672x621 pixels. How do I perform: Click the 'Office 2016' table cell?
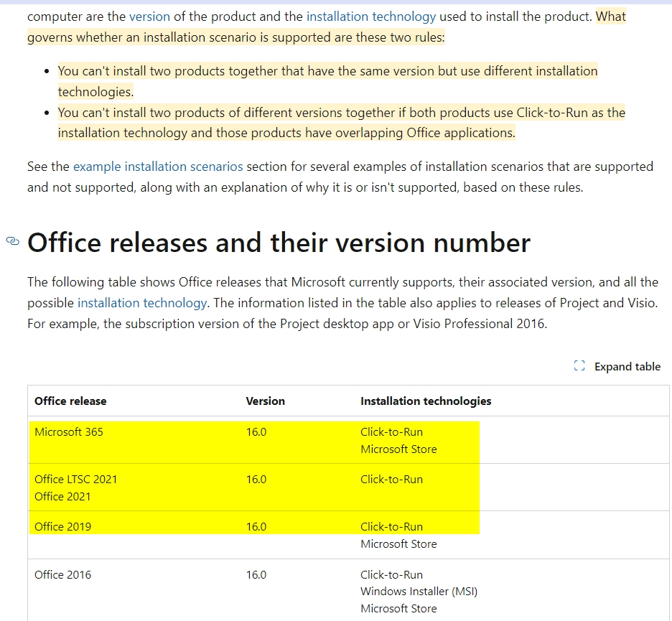point(63,575)
